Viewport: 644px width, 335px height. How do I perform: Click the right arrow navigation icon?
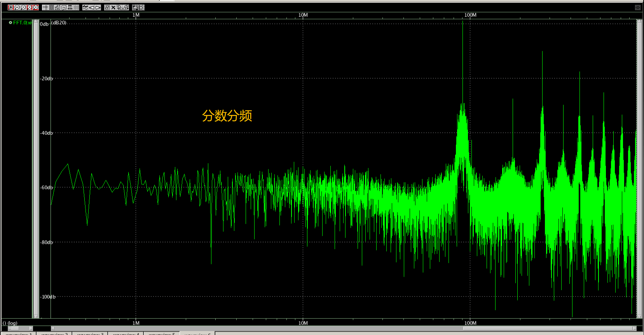(x=98, y=7)
